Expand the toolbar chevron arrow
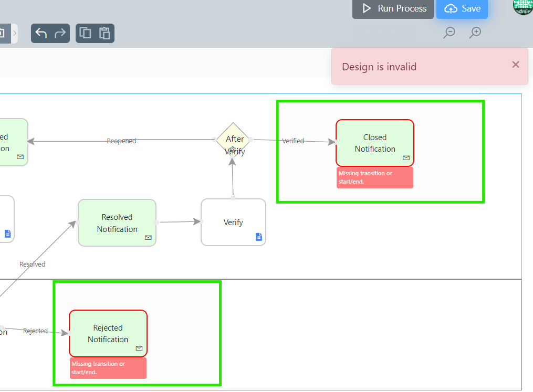The height and width of the screenshot is (392, 533). click(15, 33)
